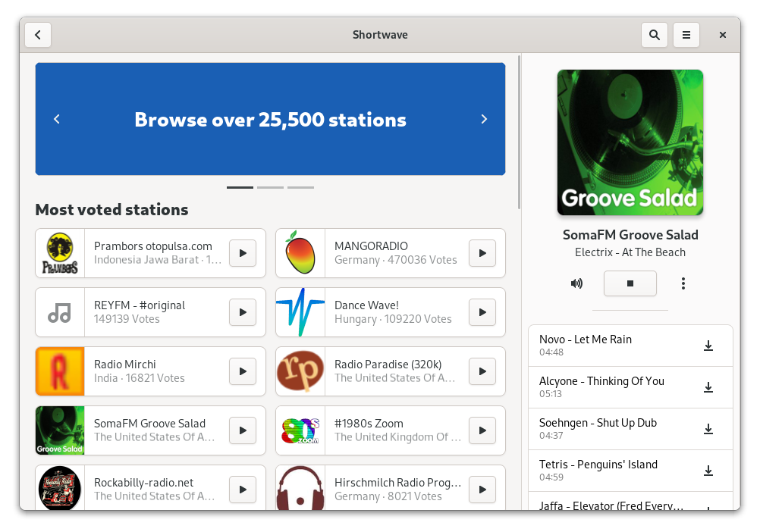Click the Alcyone - Thinking Of You song title
The image size is (760, 532).
(x=601, y=381)
